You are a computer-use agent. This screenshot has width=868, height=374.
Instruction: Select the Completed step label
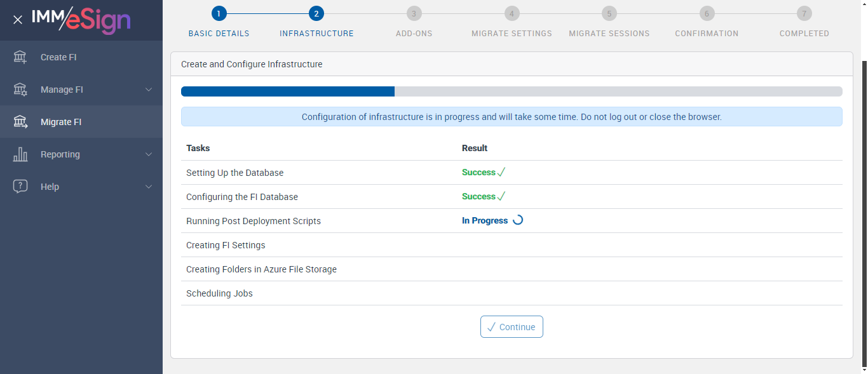[804, 34]
